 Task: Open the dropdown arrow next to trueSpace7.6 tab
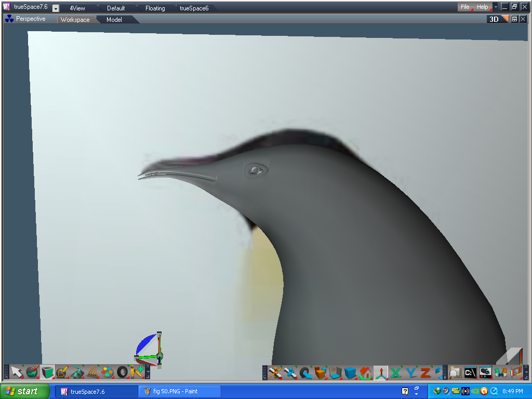coord(55,8)
